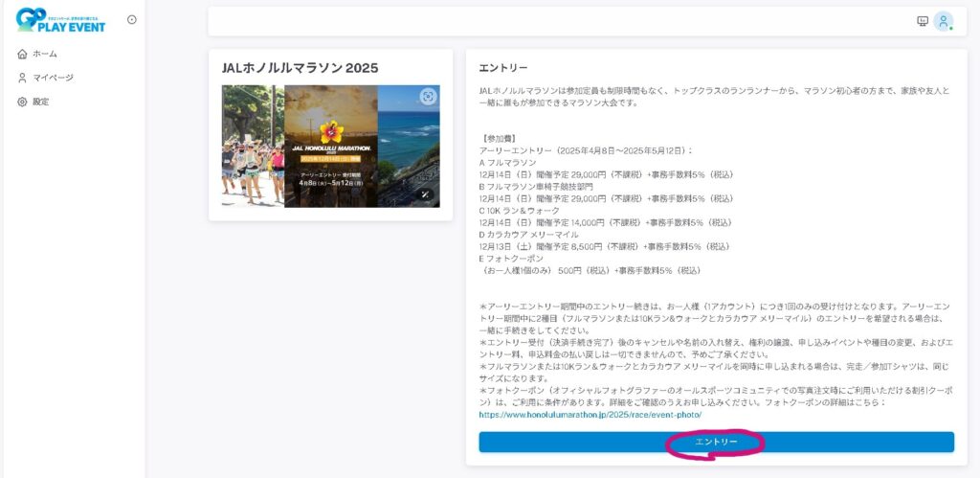The image size is (980, 478).
Task: Click the D カラカウア メリーマイル line
Action: click(528, 235)
